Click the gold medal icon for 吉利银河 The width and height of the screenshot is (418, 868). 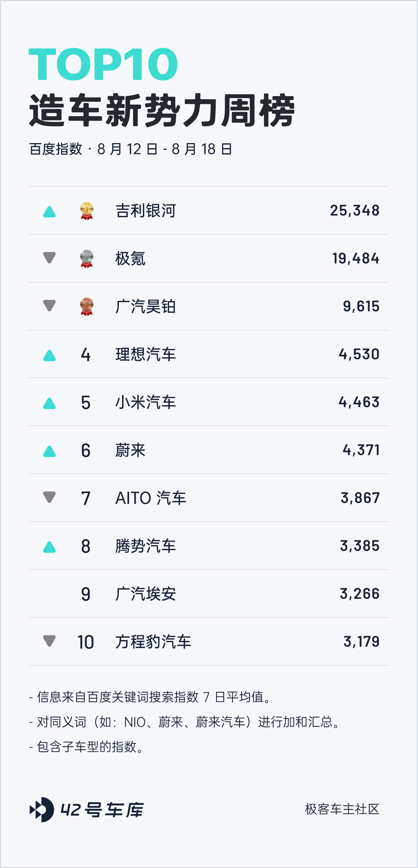tap(87, 211)
